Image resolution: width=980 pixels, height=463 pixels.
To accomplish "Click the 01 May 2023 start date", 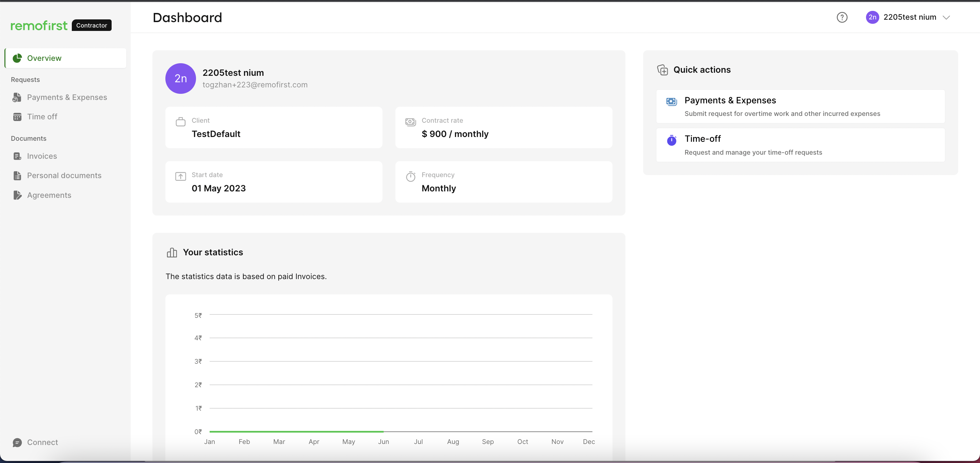I will [218, 188].
